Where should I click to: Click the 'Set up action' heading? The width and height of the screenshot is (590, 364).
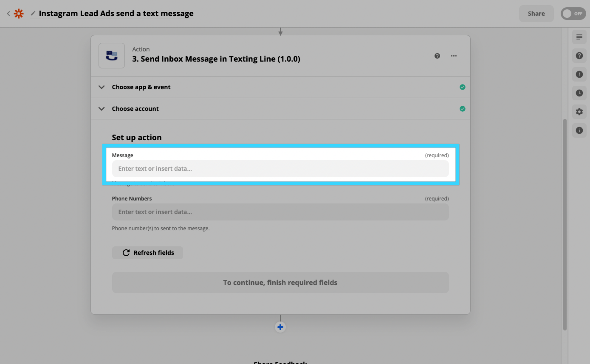137,138
